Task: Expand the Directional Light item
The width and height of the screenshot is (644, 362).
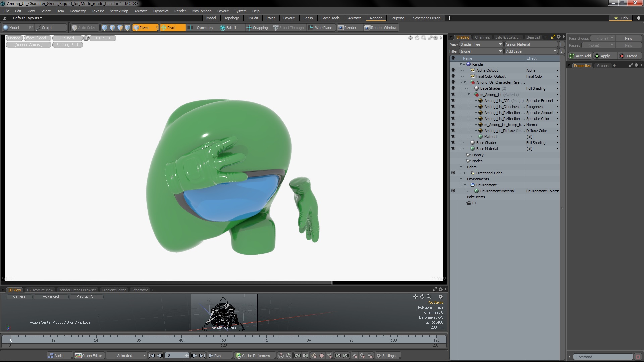Action: 465,173
